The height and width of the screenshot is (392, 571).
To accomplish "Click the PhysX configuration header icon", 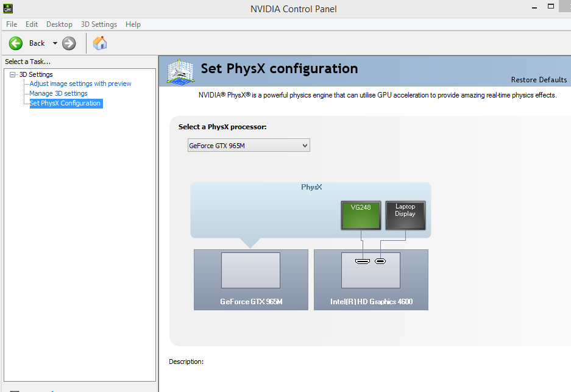I will click(x=180, y=72).
